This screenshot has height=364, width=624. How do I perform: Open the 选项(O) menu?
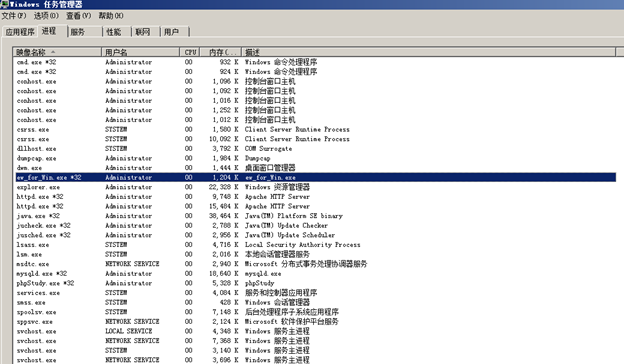pos(46,16)
